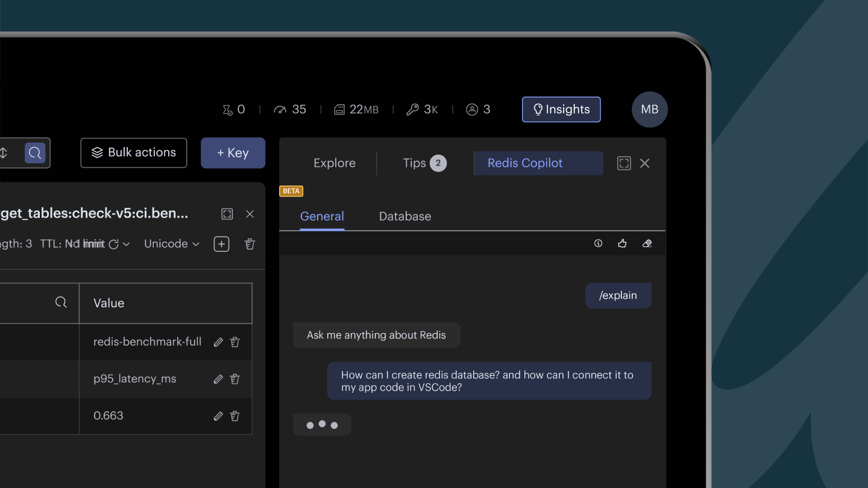Click the TTL No limit value
The height and width of the screenshot is (488, 868).
(x=85, y=244)
